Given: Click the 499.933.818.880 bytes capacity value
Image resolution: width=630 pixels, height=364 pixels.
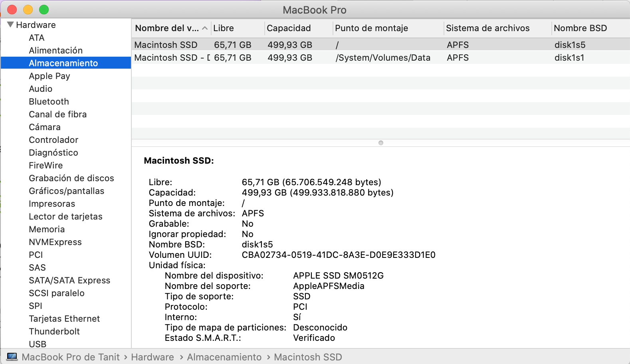Looking at the screenshot, I should tap(342, 192).
